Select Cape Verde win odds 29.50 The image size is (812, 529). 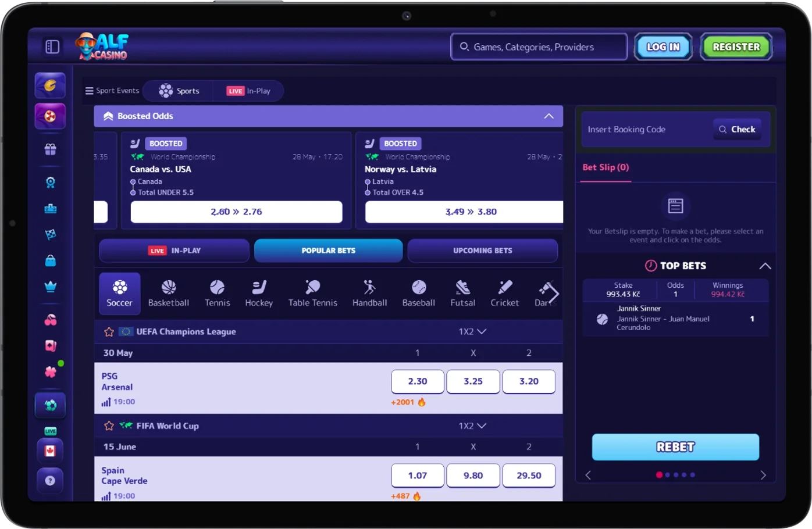pos(529,476)
